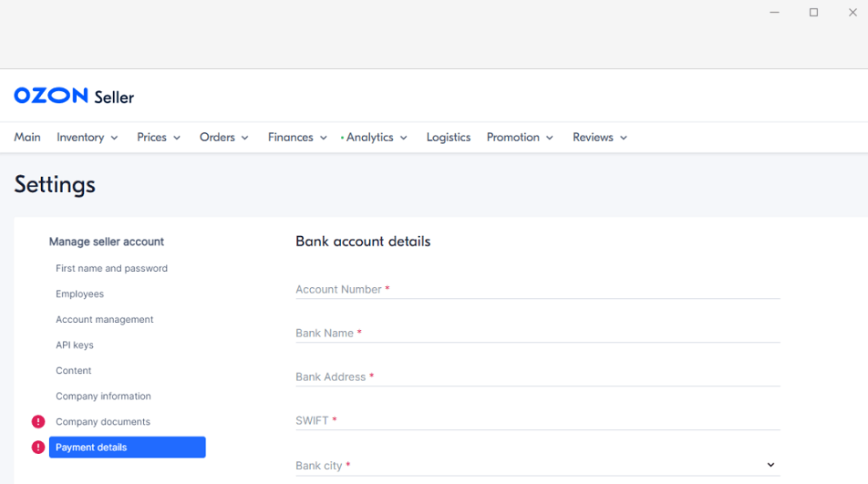Screen dimensions: 868x484
Task: Go to the Main tab
Action: coord(27,138)
